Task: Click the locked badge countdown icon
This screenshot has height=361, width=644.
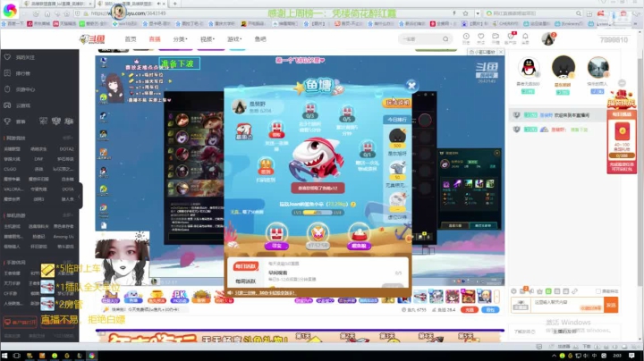Action: point(318,237)
